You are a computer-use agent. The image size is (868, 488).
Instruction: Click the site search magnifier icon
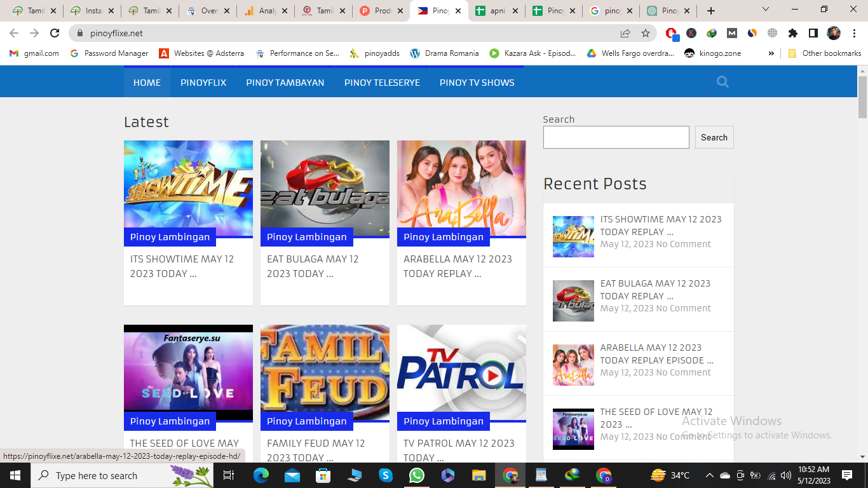pos(722,82)
